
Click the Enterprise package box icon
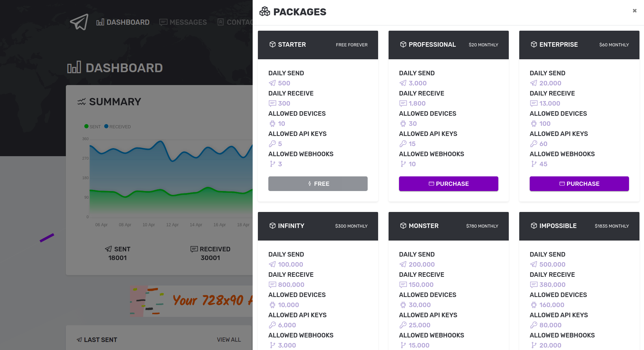534,45
